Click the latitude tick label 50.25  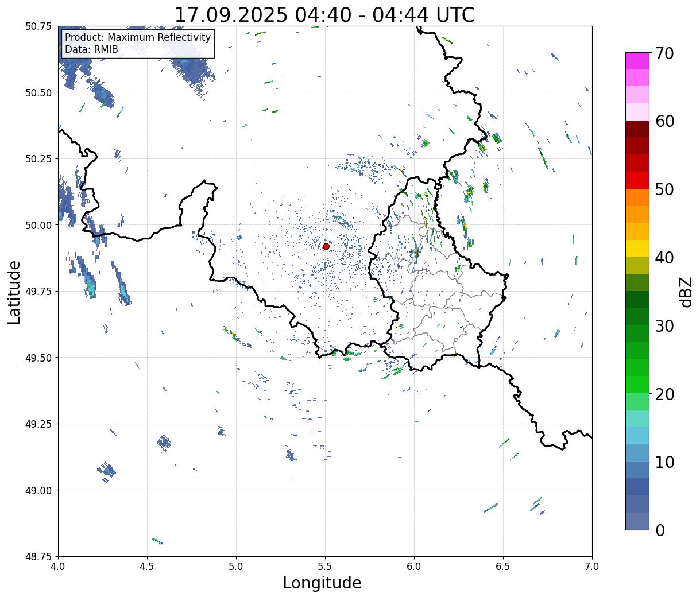(38, 159)
